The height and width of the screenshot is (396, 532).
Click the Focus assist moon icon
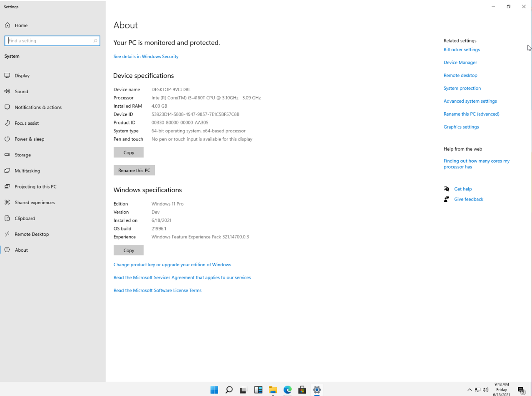(x=7, y=123)
